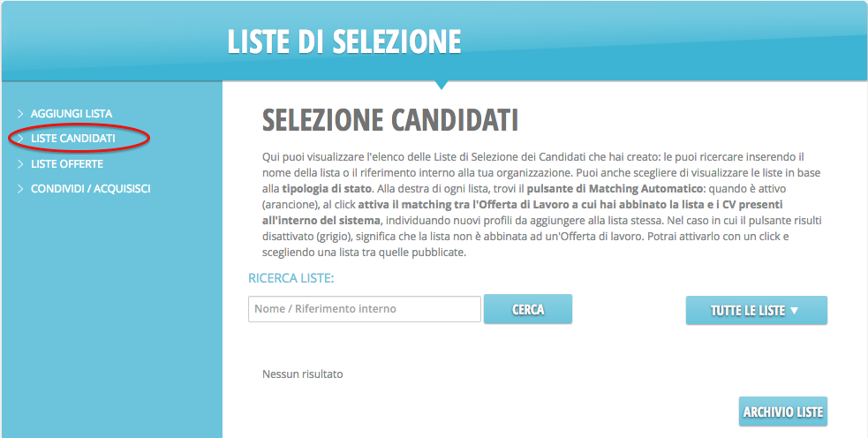Click the RICERCA LISTE label

pos(291,278)
